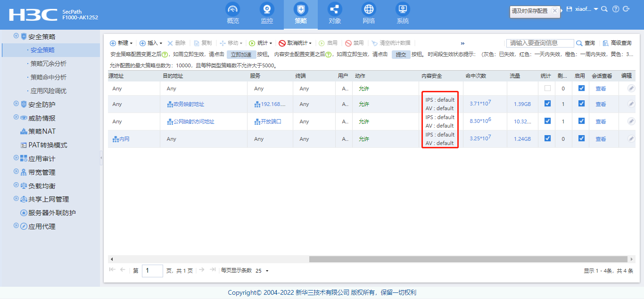The image size is (644, 299).
Task: Open the 监控 monitoring tab
Action: coord(267,14)
